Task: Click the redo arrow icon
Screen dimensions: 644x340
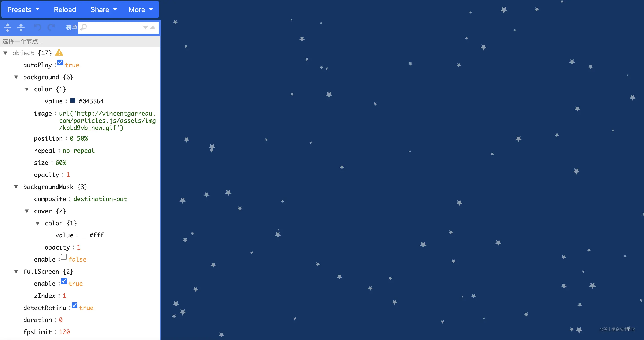Action: (x=50, y=27)
